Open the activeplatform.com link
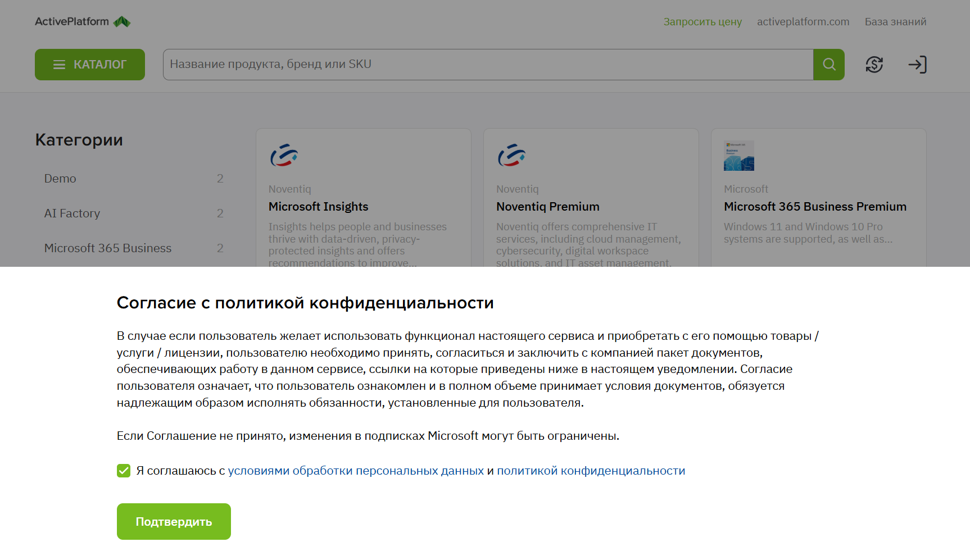 pos(803,22)
